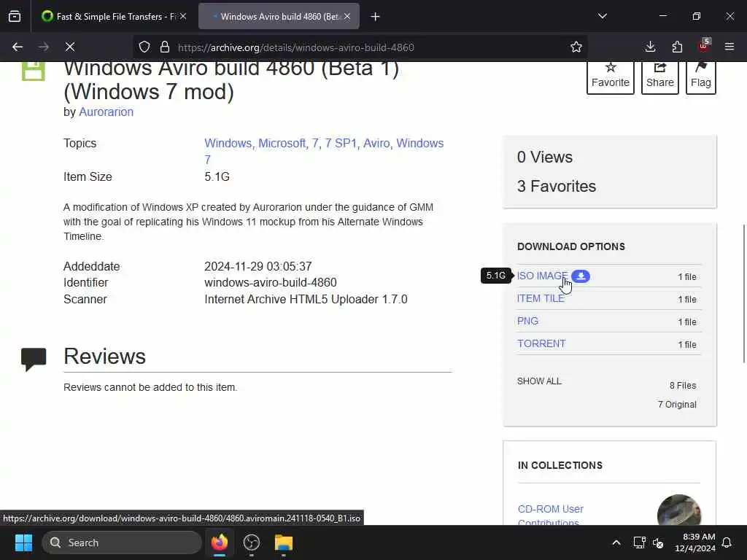Open Windows Start menu

pos(23,542)
